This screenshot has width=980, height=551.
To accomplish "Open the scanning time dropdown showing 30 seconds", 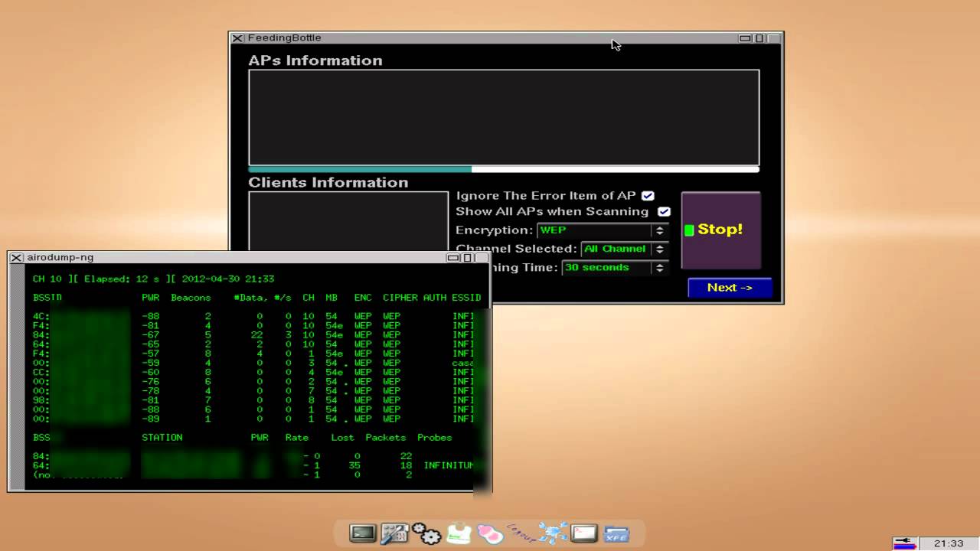I will [616, 268].
